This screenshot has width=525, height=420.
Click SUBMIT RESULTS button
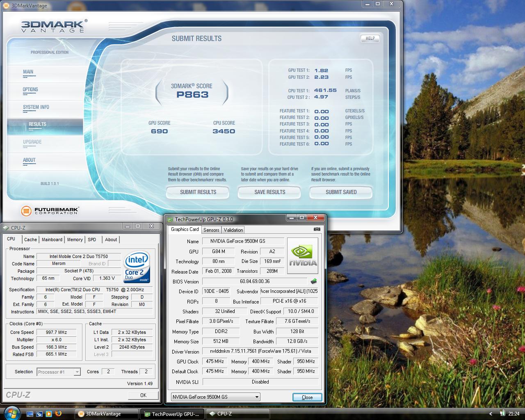(x=198, y=192)
